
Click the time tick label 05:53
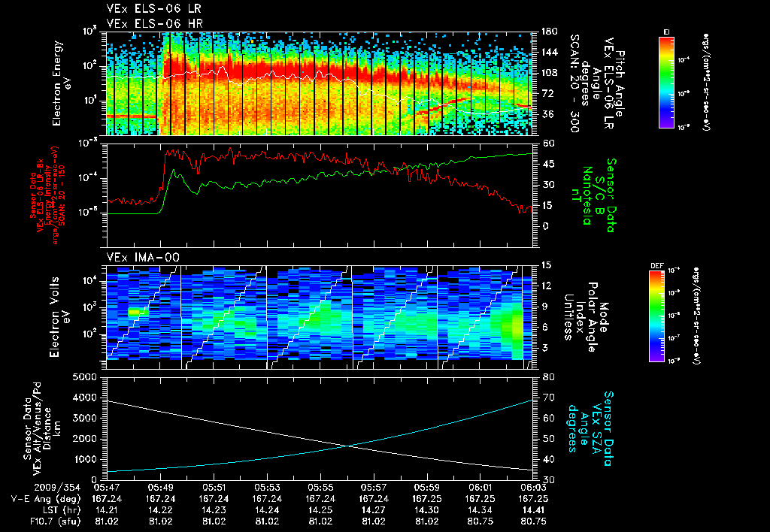click(x=267, y=488)
